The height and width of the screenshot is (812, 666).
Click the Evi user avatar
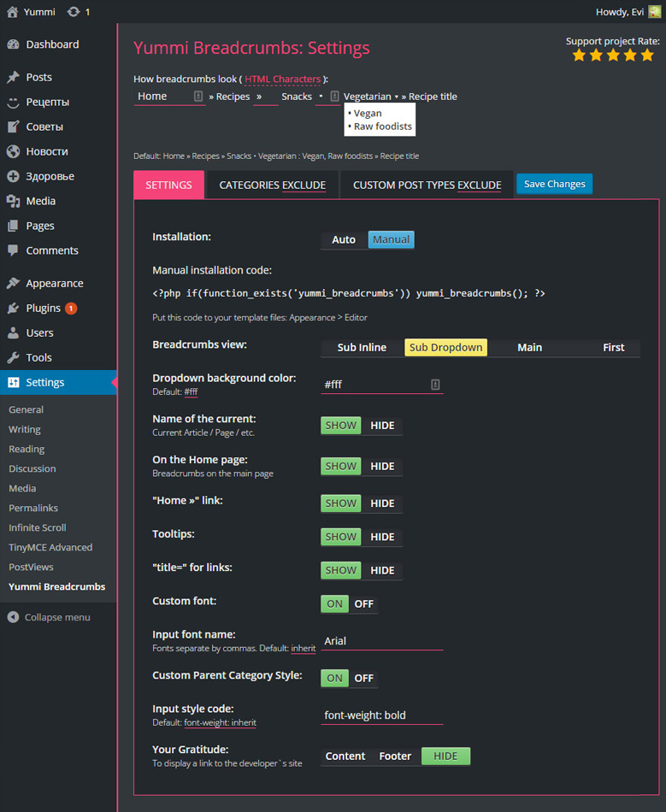(654, 11)
